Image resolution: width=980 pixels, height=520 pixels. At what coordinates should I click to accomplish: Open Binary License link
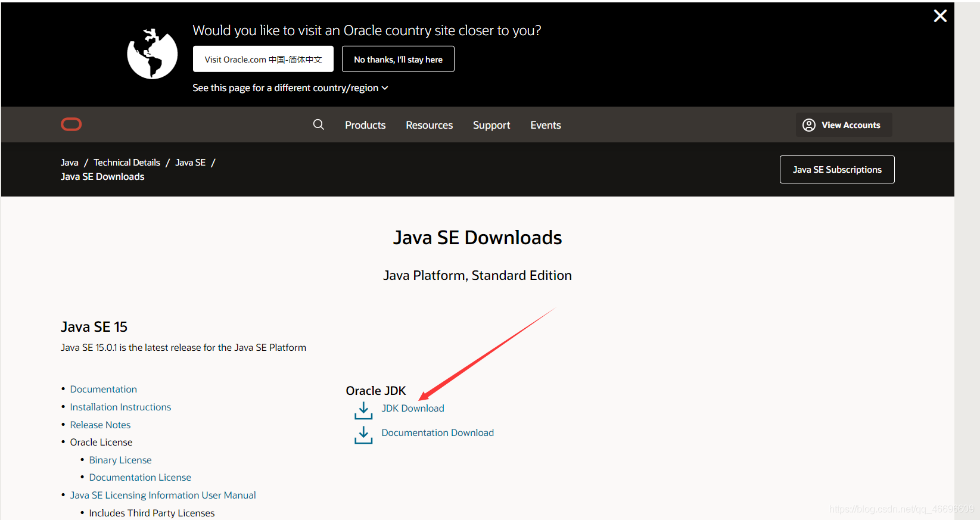click(120, 460)
